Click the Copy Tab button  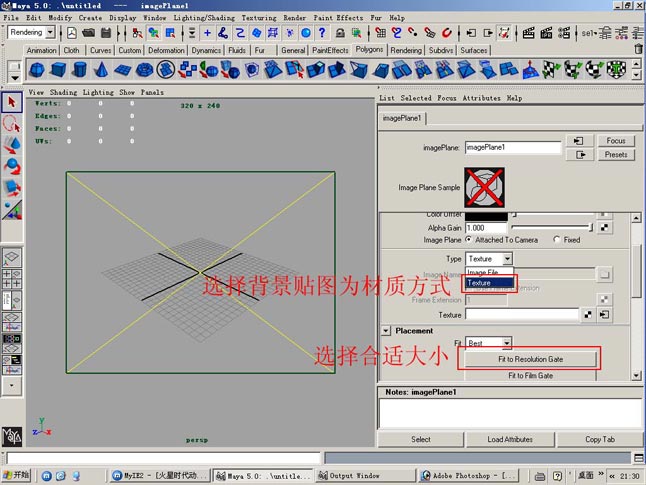pos(600,439)
